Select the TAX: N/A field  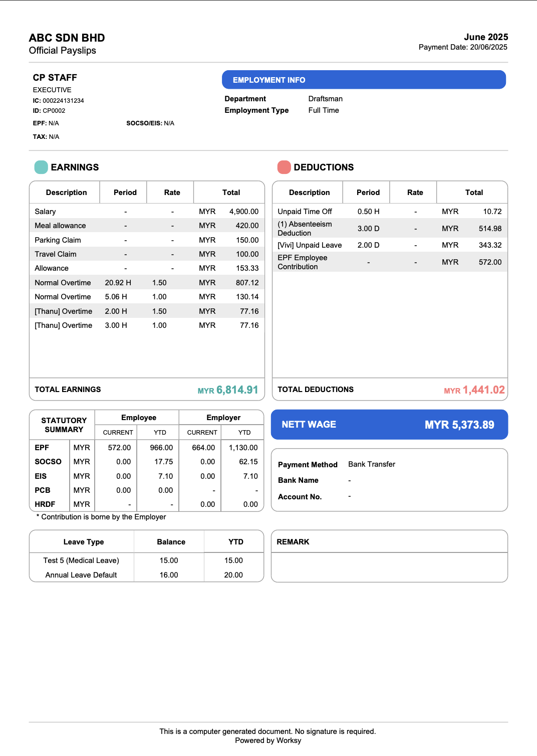[46, 137]
